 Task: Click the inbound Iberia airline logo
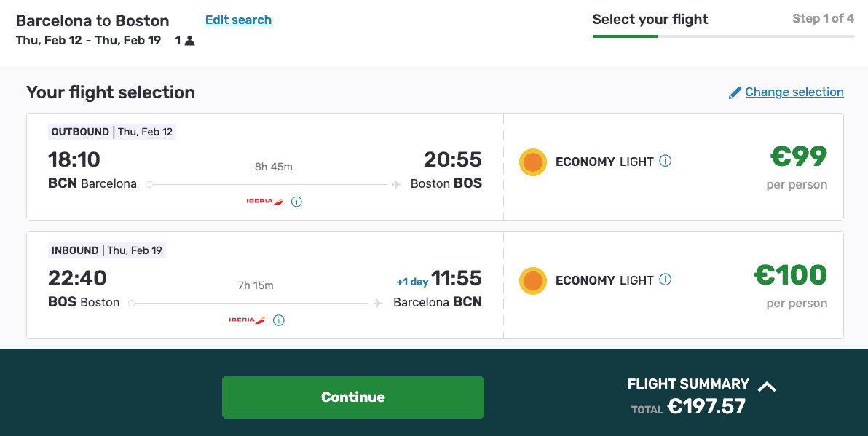click(x=247, y=320)
